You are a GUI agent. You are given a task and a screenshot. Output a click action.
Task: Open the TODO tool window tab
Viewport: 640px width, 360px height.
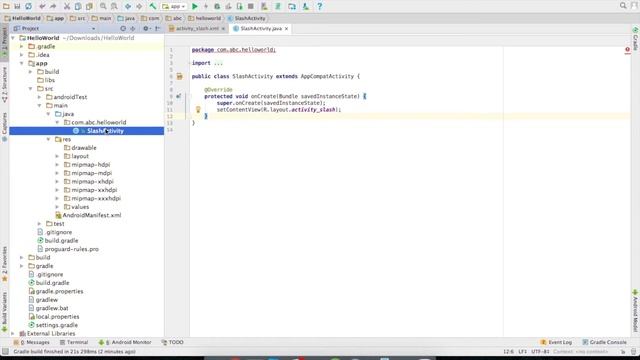[172, 342]
